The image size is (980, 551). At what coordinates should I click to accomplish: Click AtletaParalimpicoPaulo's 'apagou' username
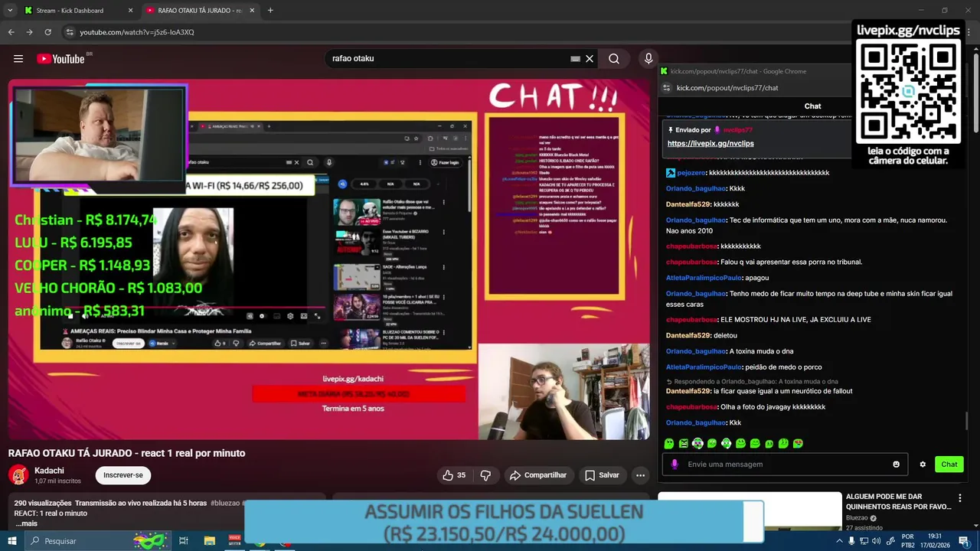[x=704, y=278]
